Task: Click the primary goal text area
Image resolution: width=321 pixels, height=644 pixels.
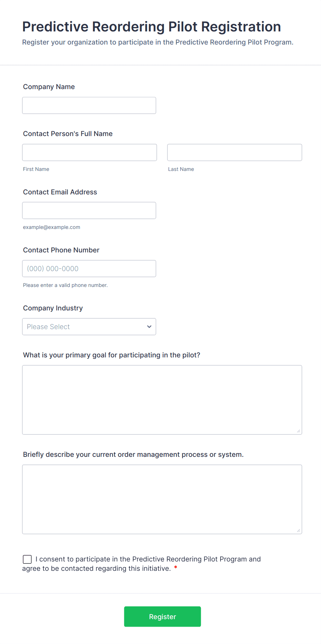Action: click(162, 400)
